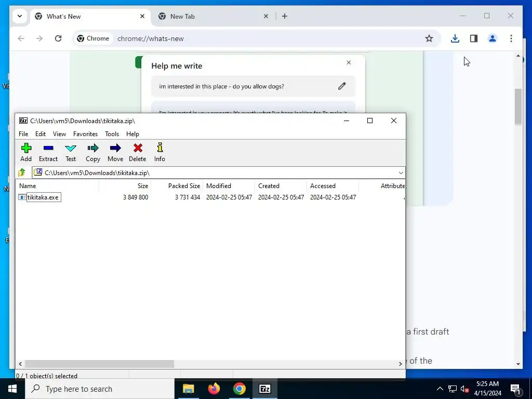Go back in Chrome
This screenshot has width=532, height=399.
(x=21, y=38)
